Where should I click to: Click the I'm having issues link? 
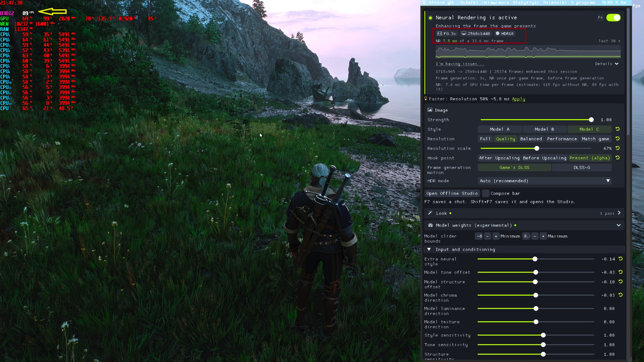pyautogui.click(x=460, y=64)
